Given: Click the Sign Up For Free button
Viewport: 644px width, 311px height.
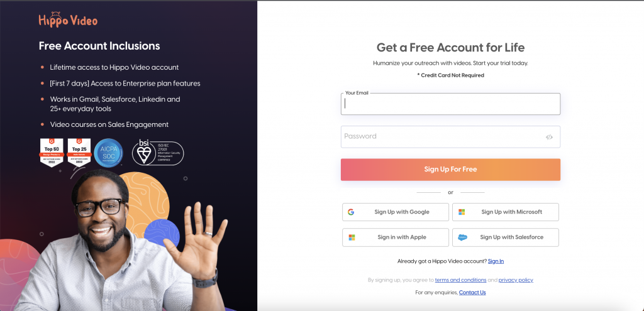Looking at the screenshot, I should coord(450,170).
